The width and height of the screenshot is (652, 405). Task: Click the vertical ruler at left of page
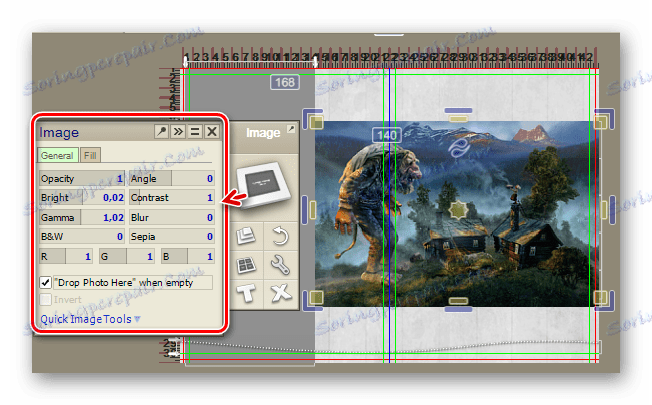coord(171,214)
